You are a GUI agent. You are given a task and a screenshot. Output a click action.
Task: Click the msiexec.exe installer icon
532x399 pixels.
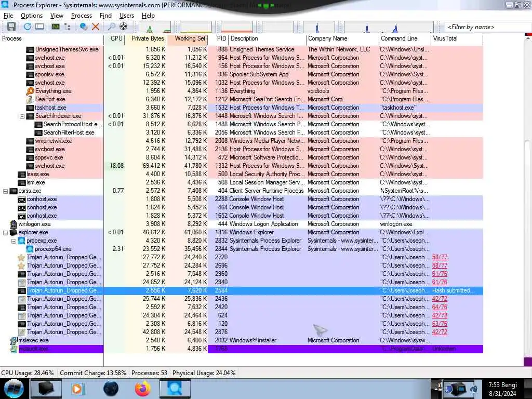pyautogui.click(x=14, y=340)
